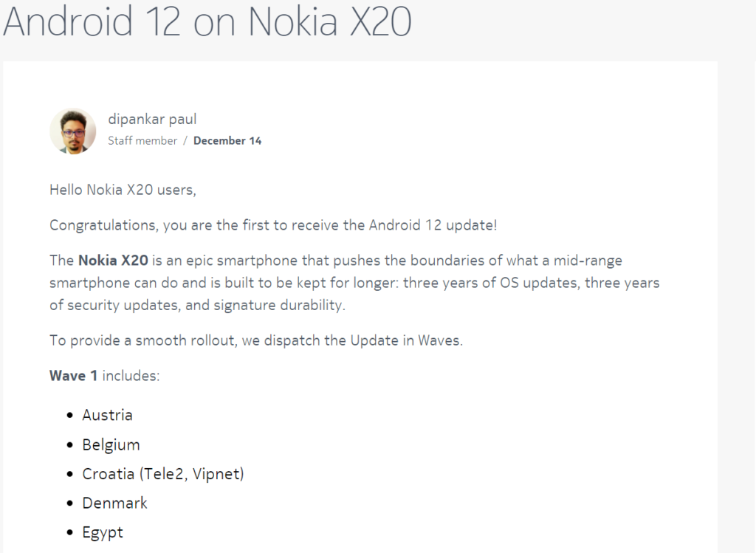
Task: Click the sentence about dispatching Update in Waves
Action: coord(255,340)
